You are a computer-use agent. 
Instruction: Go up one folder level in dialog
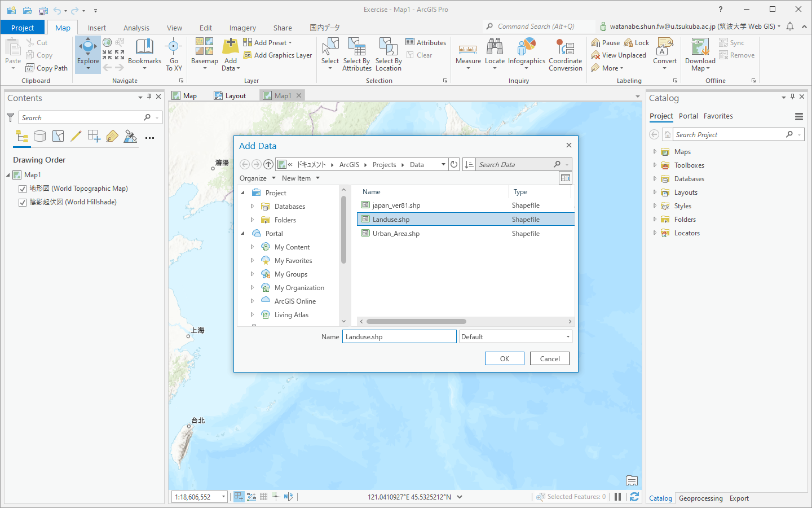coord(268,164)
